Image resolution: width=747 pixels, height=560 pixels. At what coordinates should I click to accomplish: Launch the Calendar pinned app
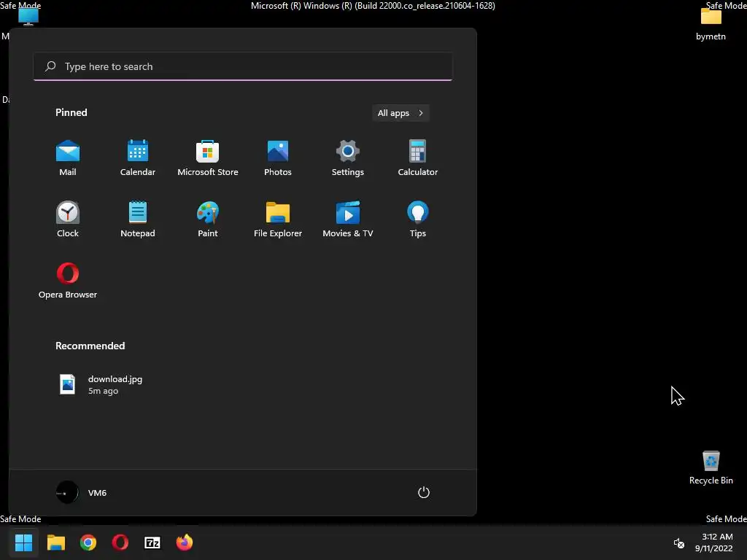138,158
